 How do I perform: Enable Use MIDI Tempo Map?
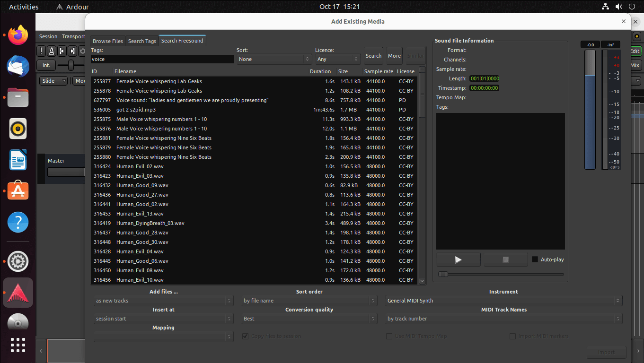tap(389, 336)
